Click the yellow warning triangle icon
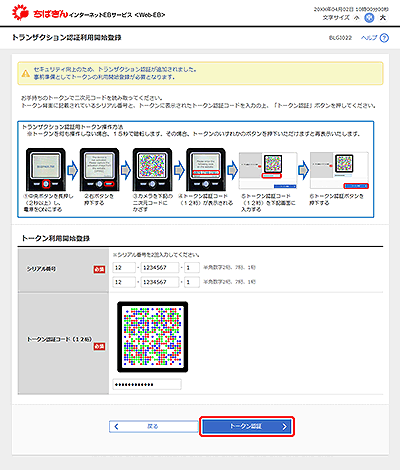 (26, 73)
